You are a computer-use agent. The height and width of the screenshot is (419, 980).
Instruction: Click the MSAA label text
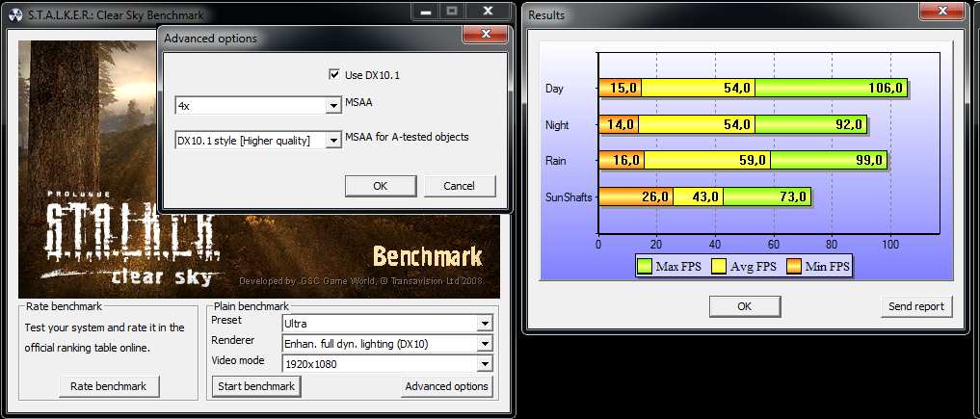[x=358, y=102]
